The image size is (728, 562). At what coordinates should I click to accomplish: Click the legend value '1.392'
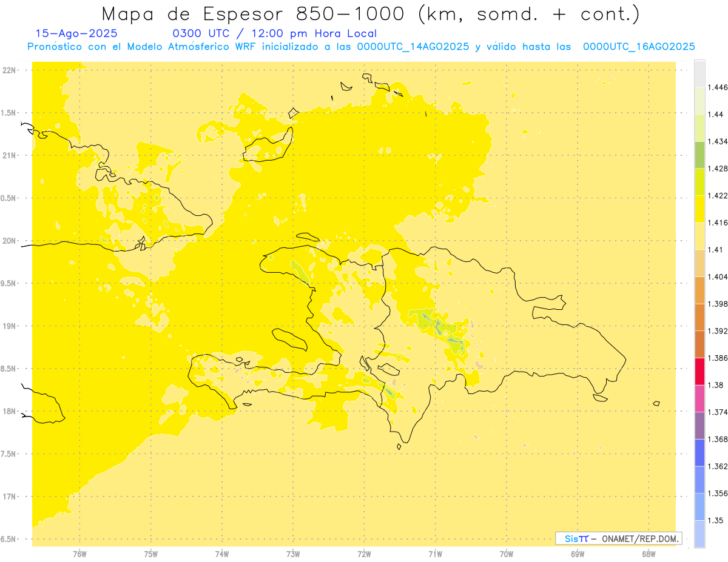pyautogui.click(x=717, y=331)
